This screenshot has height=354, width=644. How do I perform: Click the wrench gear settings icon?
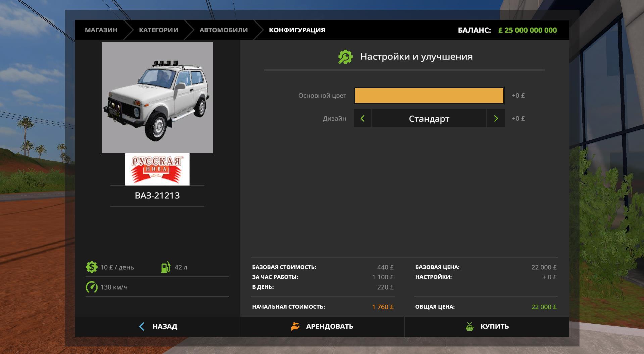345,57
